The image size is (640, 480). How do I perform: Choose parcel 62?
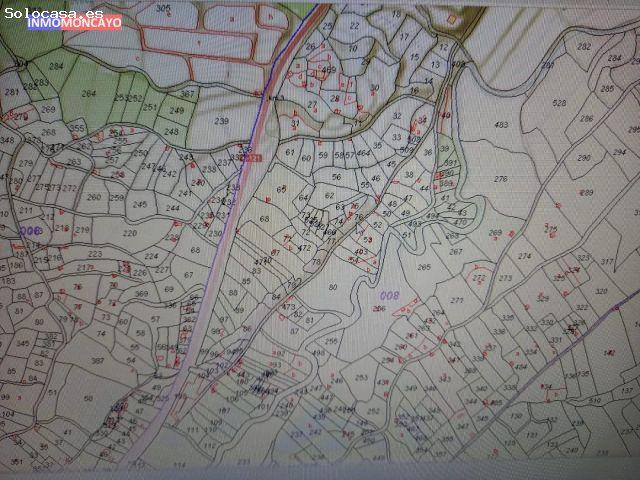(329, 195)
